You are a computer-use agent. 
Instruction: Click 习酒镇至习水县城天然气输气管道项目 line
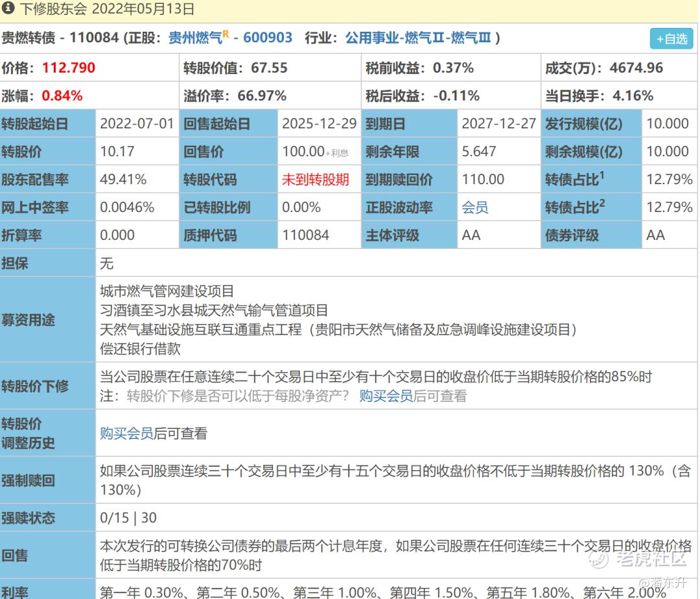pyautogui.click(x=214, y=311)
